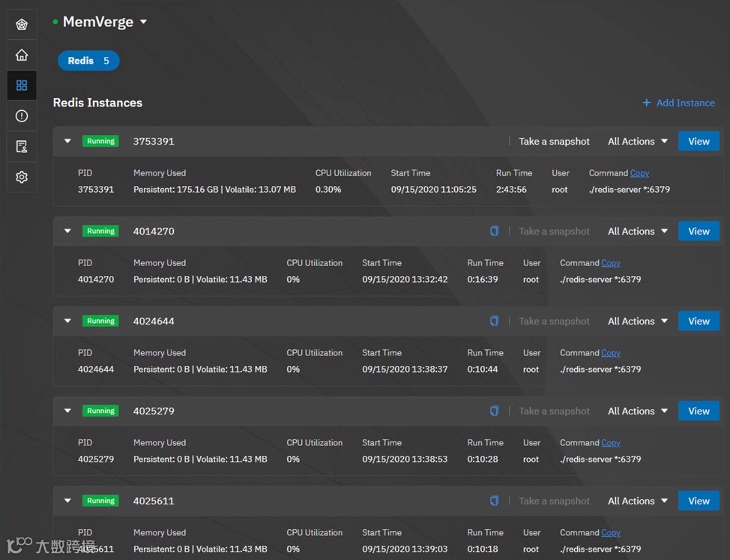Collapse the details of instance 4025611
Image resolution: width=730 pixels, height=560 pixels.
point(67,501)
